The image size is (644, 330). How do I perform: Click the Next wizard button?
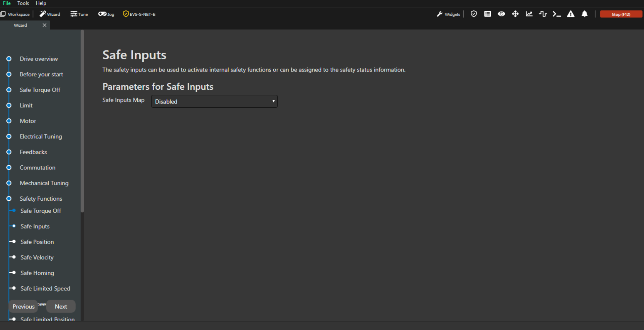(61, 306)
